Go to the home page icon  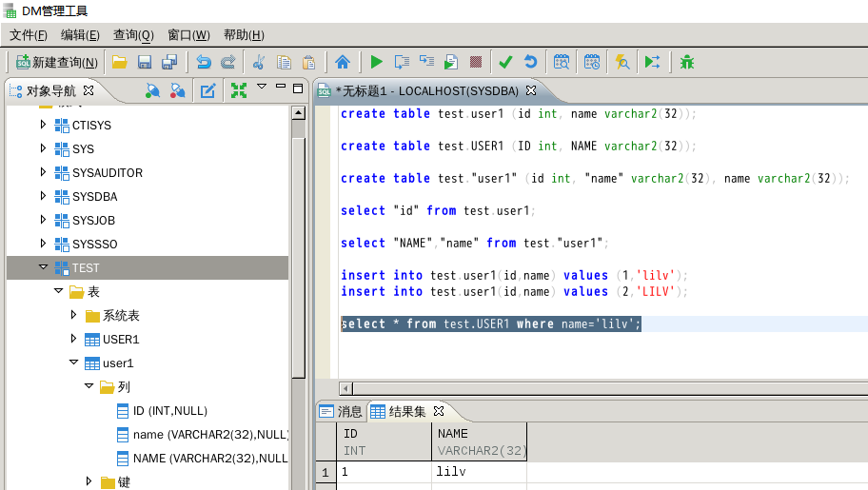[343, 62]
